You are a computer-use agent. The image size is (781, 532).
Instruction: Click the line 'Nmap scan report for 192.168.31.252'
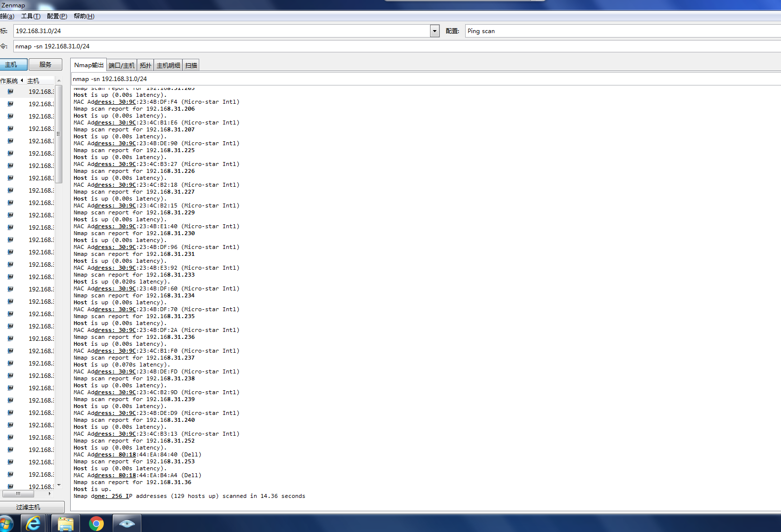tap(134, 441)
